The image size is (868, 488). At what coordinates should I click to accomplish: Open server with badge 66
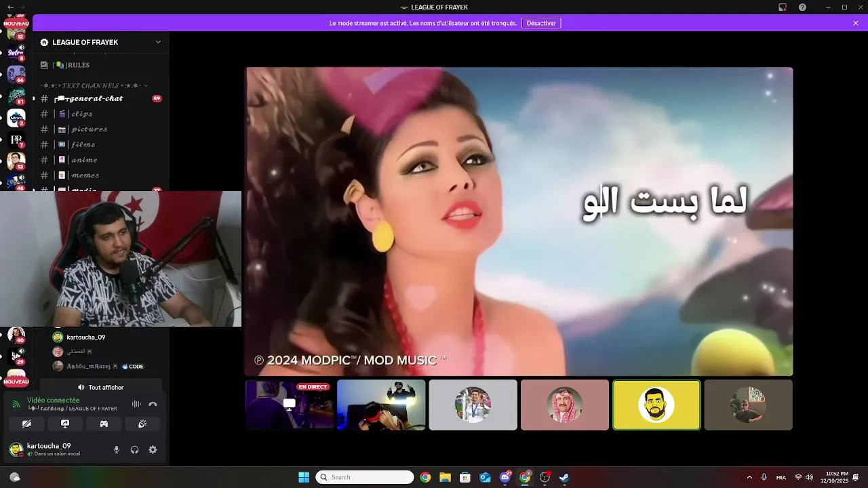(x=16, y=73)
